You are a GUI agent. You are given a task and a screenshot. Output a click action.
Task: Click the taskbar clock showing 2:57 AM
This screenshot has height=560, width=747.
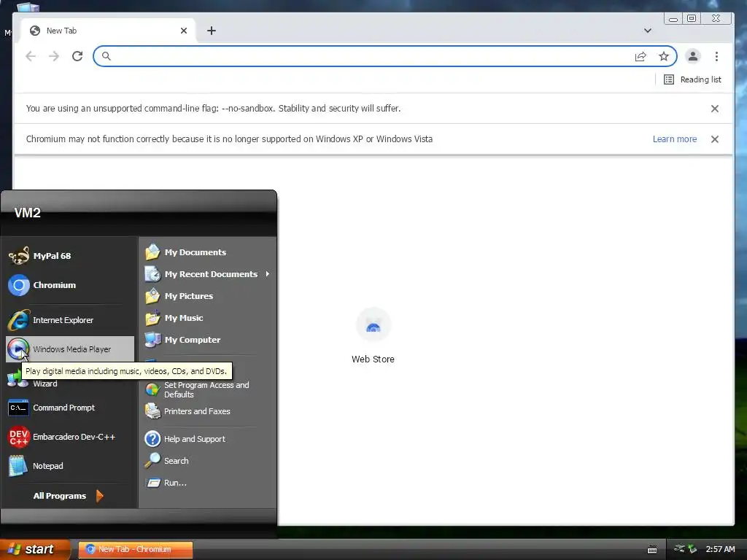coord(720,549)
